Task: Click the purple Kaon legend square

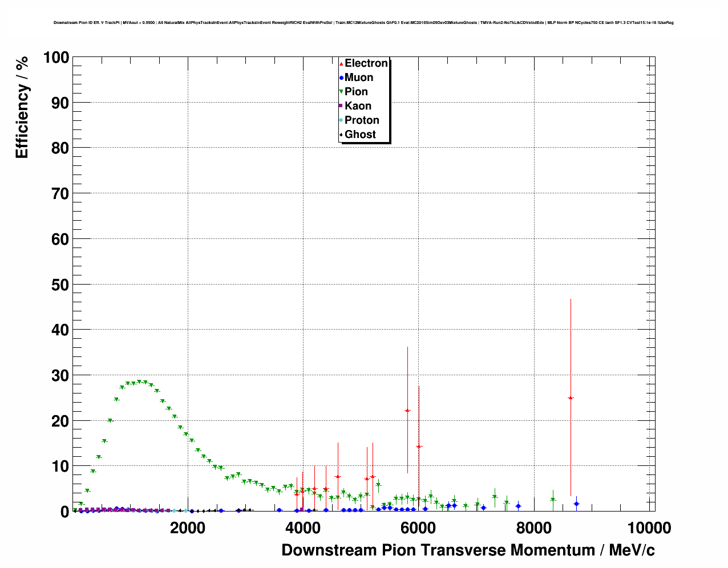Action: (341, 106)
